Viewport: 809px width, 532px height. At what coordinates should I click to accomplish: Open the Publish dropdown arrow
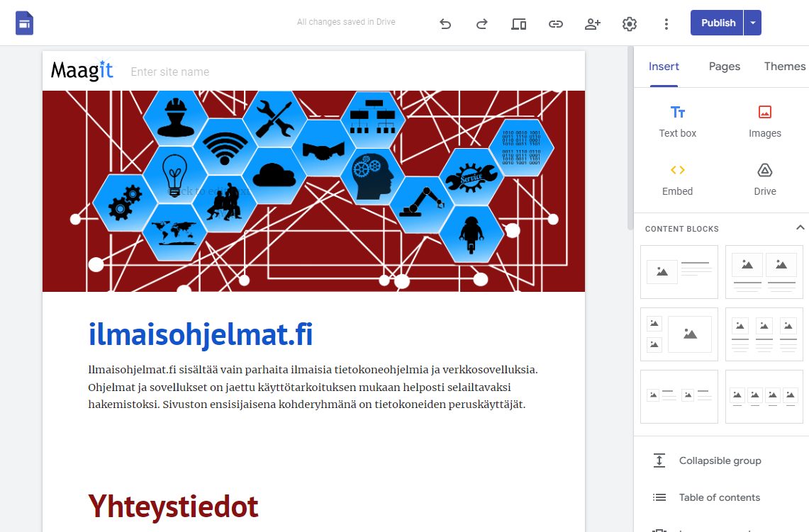tap(753, 23)
